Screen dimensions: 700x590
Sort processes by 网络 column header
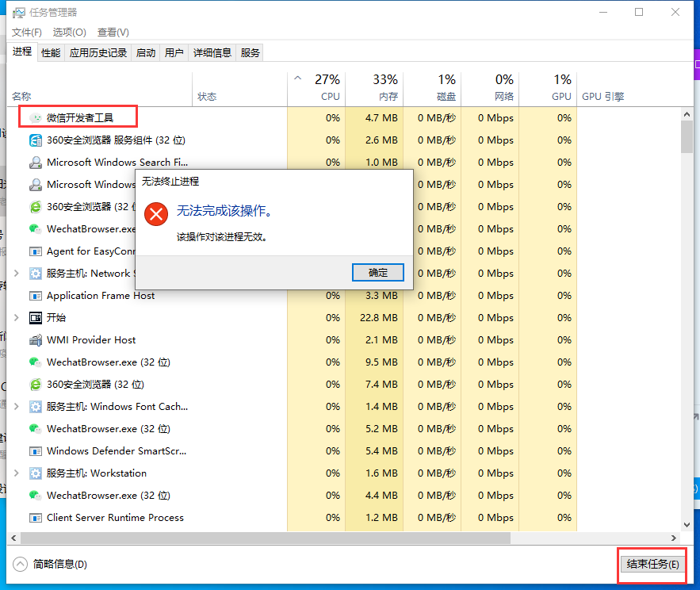(490, 90)
